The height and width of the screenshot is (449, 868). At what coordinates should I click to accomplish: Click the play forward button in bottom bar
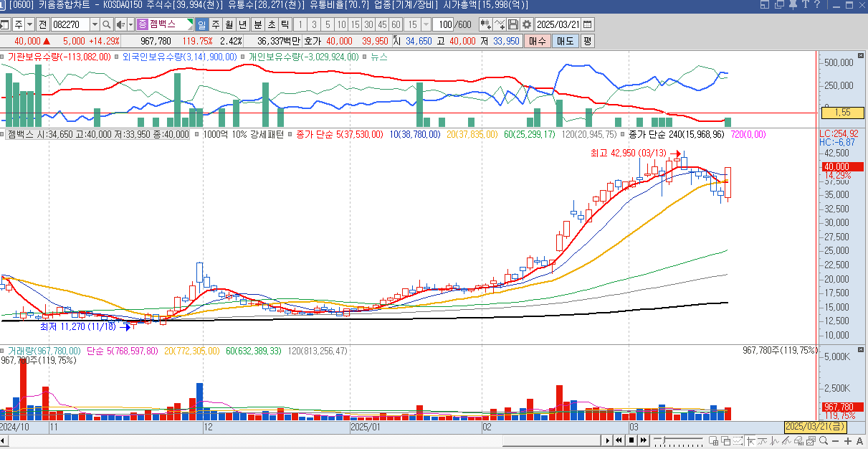(608, 440)
